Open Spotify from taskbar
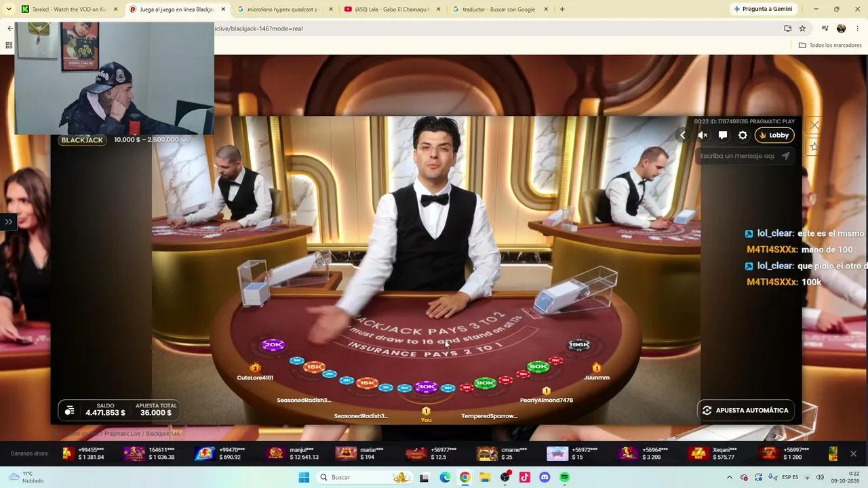 [x=564, y=477]
